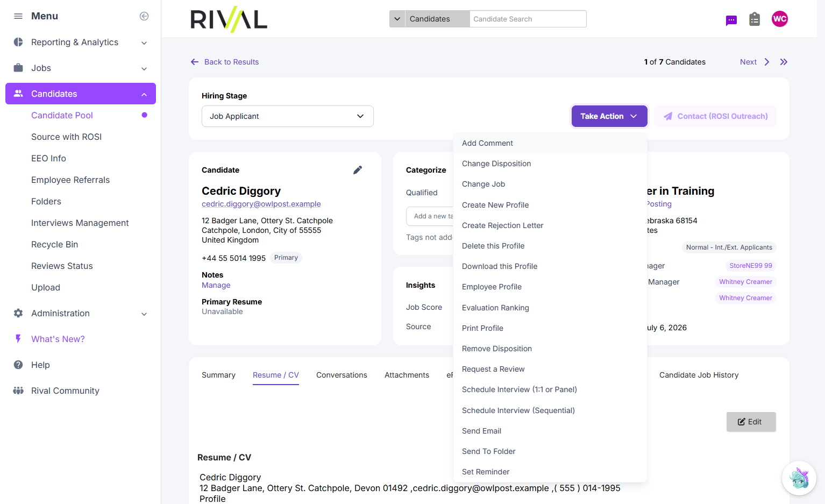825x504 pixels.
Task: Click the Help question-mark icon
Action: [18, 365]
